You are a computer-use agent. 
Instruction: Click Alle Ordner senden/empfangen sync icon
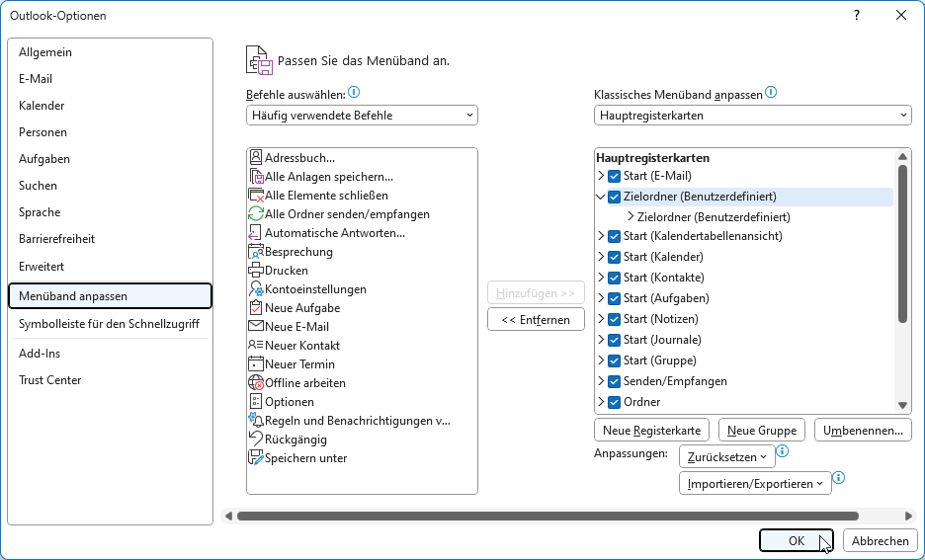(x=256, y=214)
